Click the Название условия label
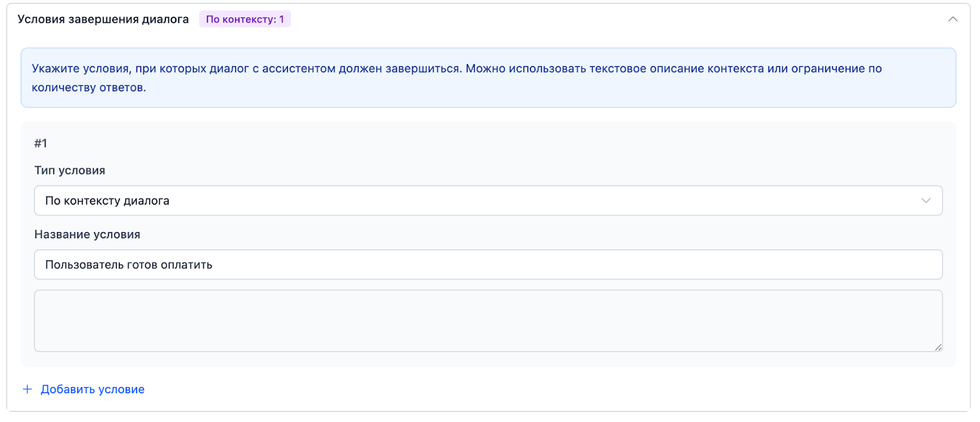 click(x=87, y=235)
